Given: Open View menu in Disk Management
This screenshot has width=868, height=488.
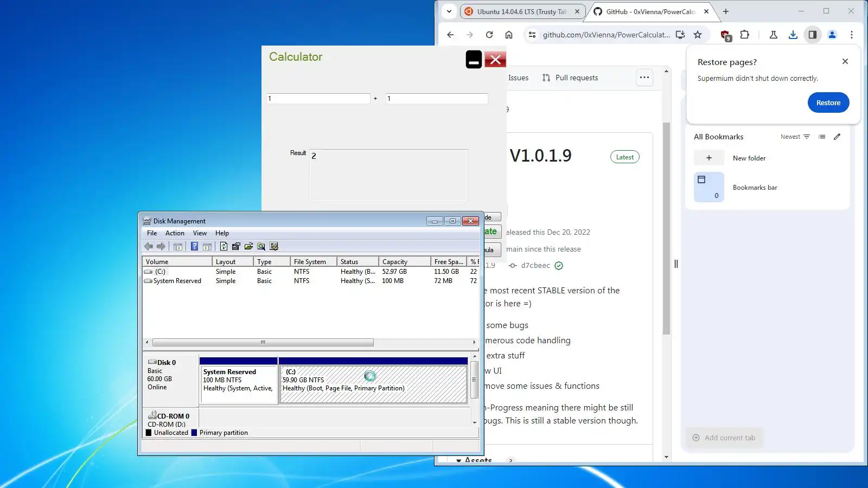Looking at the screenshot, I should [200, 233].
